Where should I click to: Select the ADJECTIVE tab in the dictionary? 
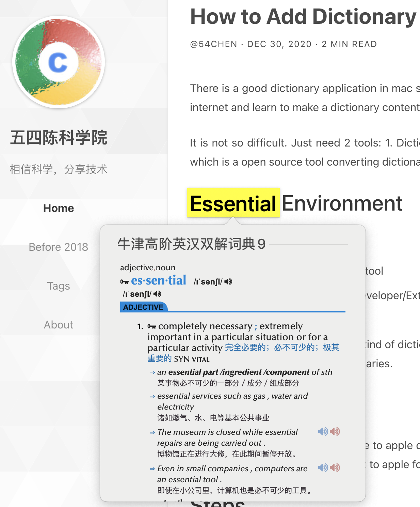point(143,307)
